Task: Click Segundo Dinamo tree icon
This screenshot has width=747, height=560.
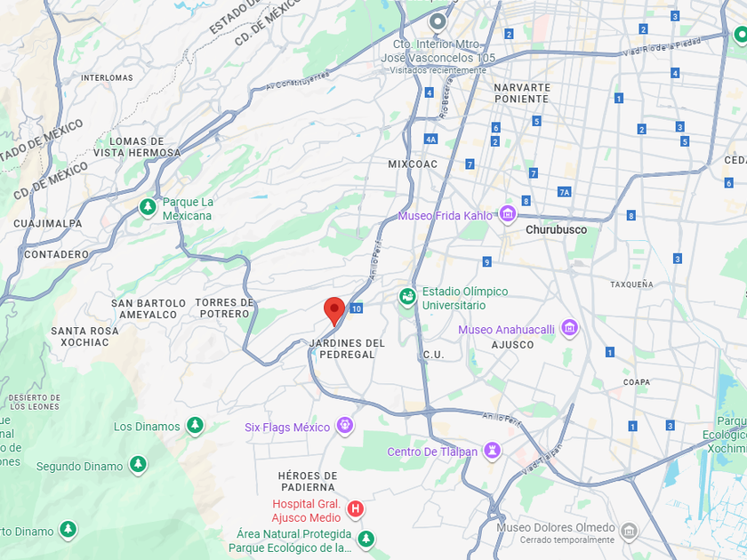Action: pos(138,465)
